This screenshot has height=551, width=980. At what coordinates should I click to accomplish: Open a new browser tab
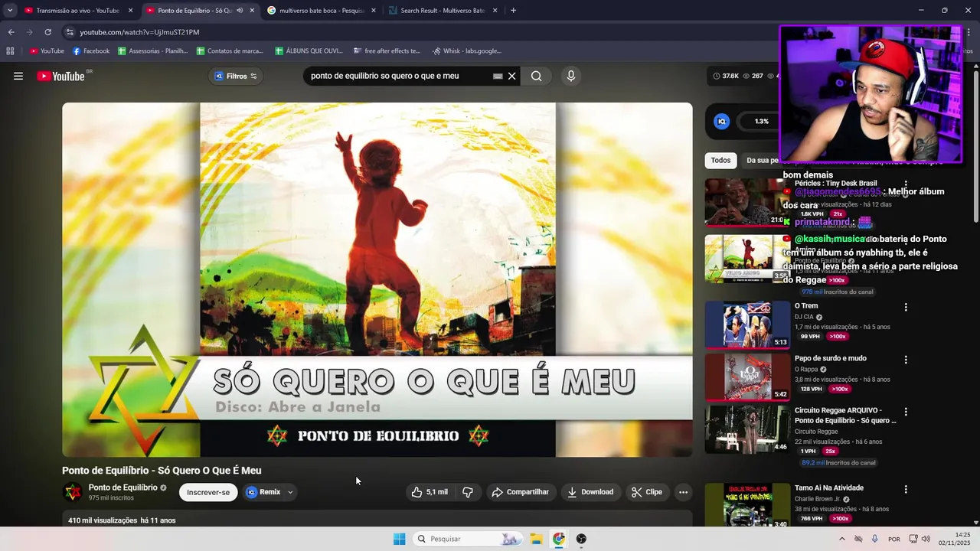(x=513, y=11)
